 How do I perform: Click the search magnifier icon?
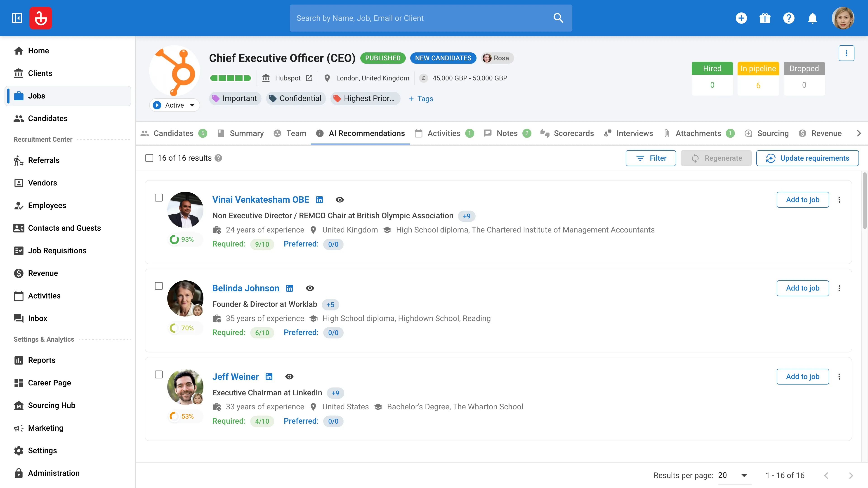558,18
